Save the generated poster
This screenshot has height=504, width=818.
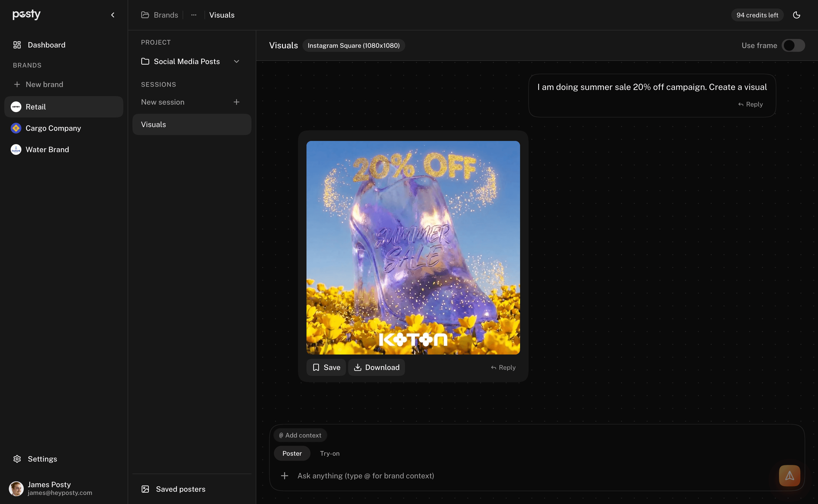click(326, 367)
